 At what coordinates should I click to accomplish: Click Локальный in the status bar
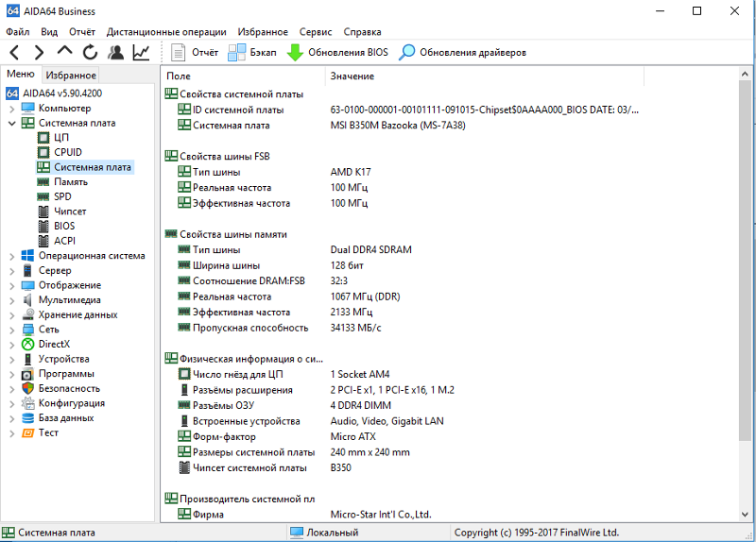tap(333, 533)
